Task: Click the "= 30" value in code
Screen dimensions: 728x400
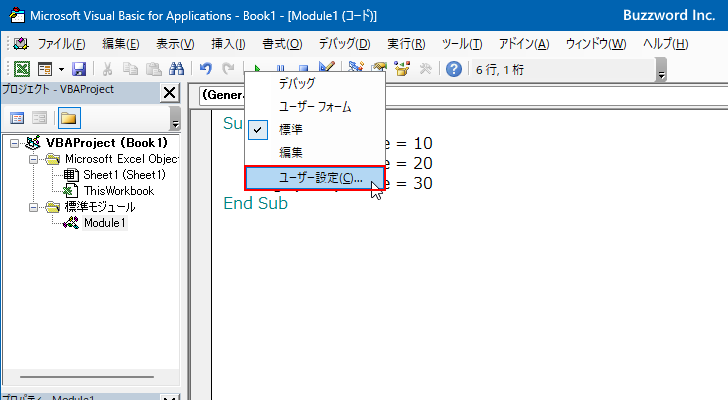Action: tap(414, 183)
